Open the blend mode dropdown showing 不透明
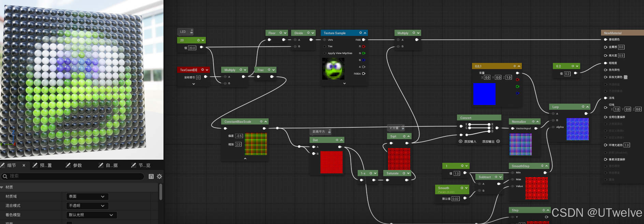 click(87, 206)
